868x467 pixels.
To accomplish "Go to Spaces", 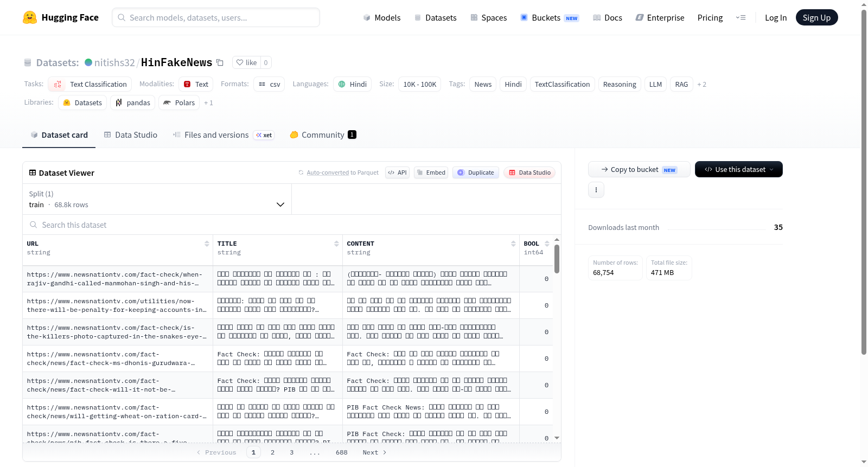I will click(489, 17).
